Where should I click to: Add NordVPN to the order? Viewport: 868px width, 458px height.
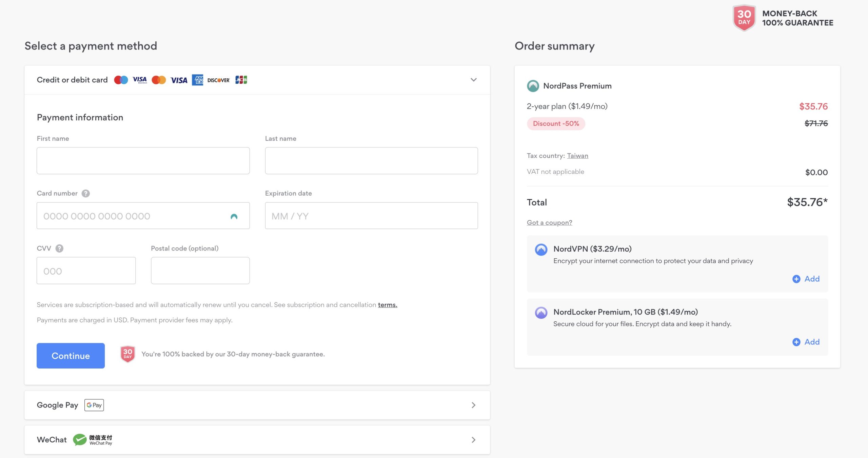(806, 279)
